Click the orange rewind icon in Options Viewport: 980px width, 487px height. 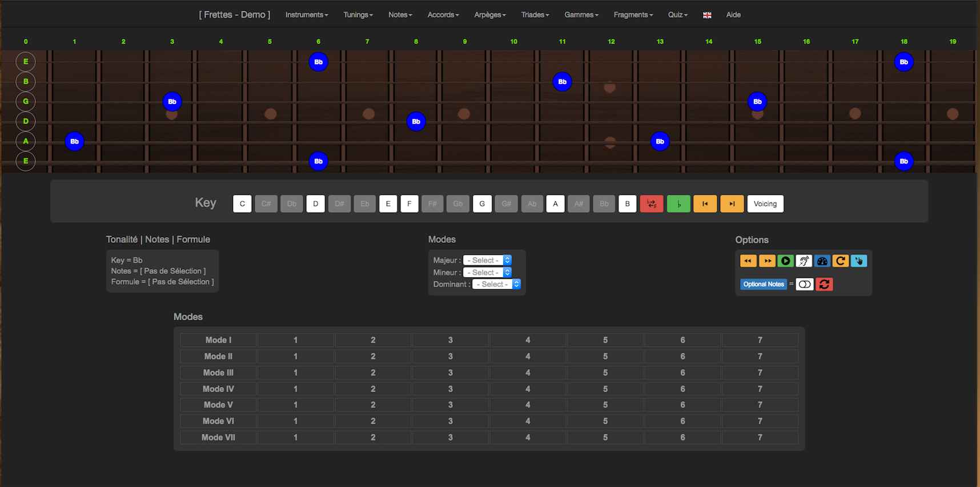(748, 261)
